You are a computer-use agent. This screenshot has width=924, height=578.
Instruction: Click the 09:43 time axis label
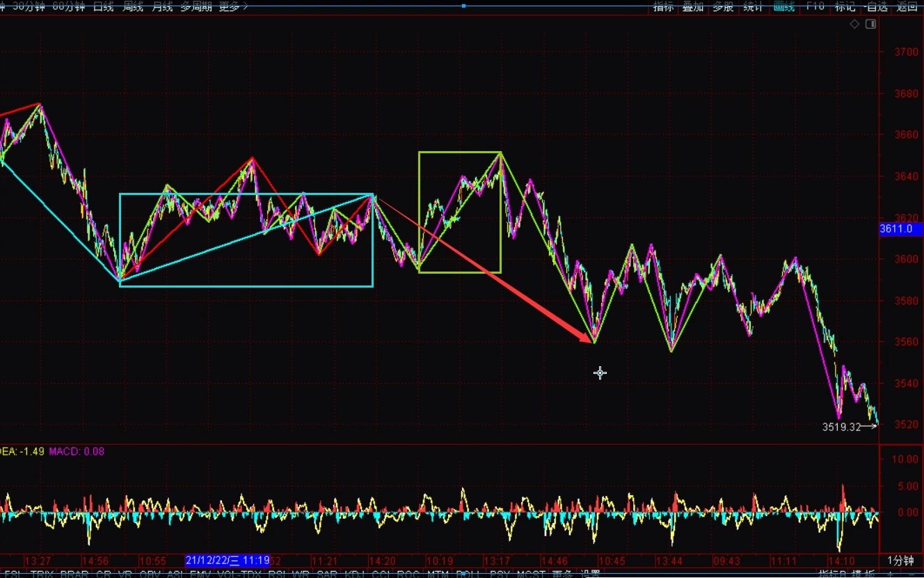726,561
